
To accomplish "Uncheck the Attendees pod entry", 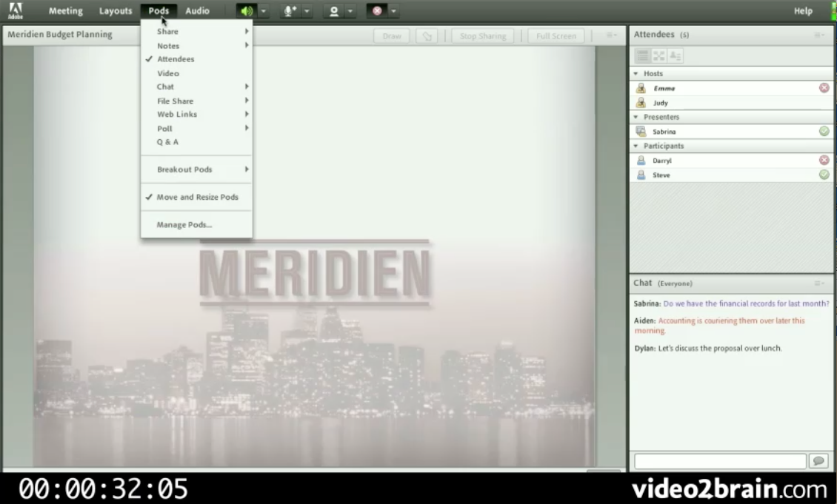I will tap(196, 59).
